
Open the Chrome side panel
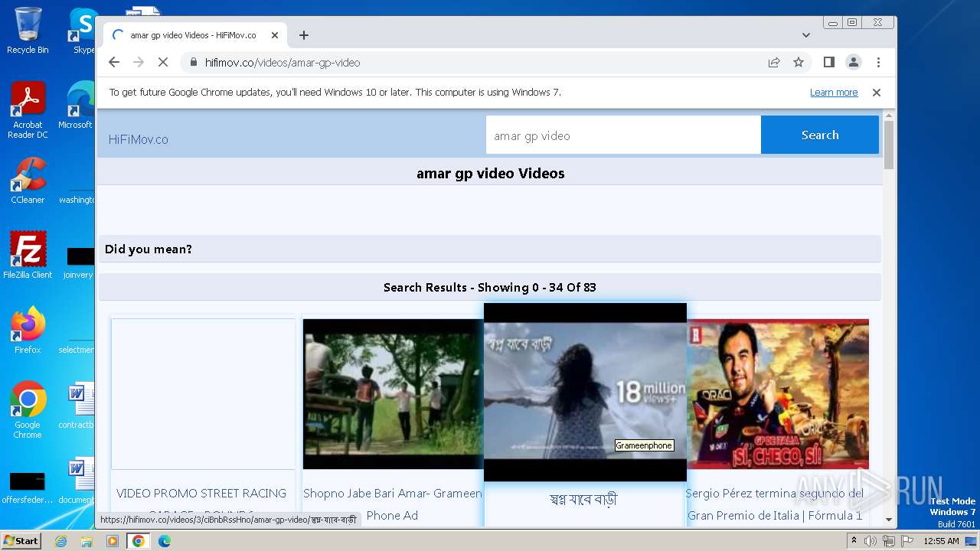click(828, 62)
